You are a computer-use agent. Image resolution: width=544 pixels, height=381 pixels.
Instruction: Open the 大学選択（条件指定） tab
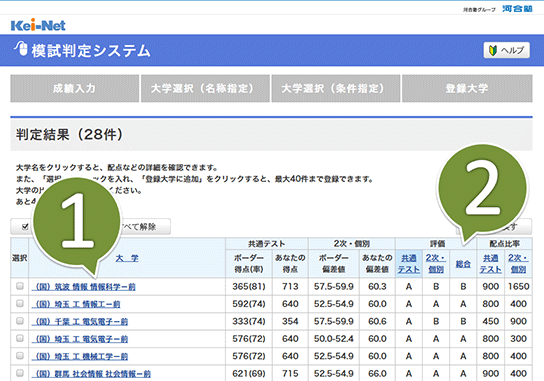pyautogui.click(x=335, y=88)
